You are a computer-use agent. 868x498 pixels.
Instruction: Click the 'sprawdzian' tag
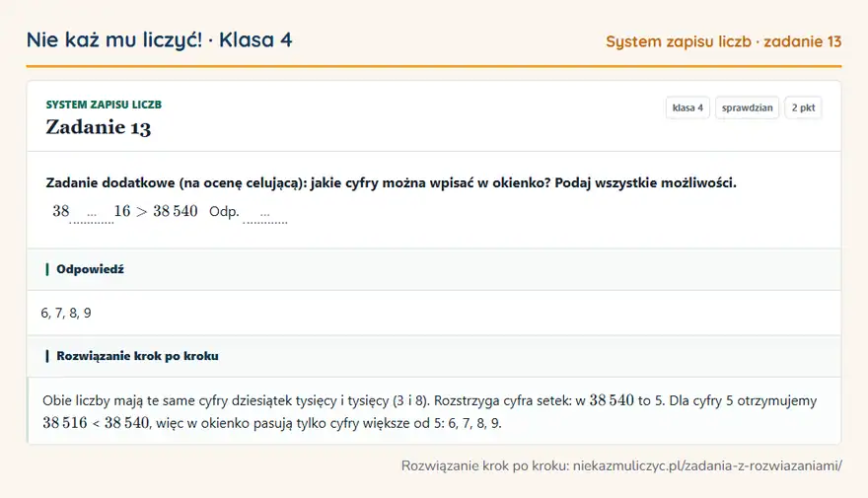point(747,107)
